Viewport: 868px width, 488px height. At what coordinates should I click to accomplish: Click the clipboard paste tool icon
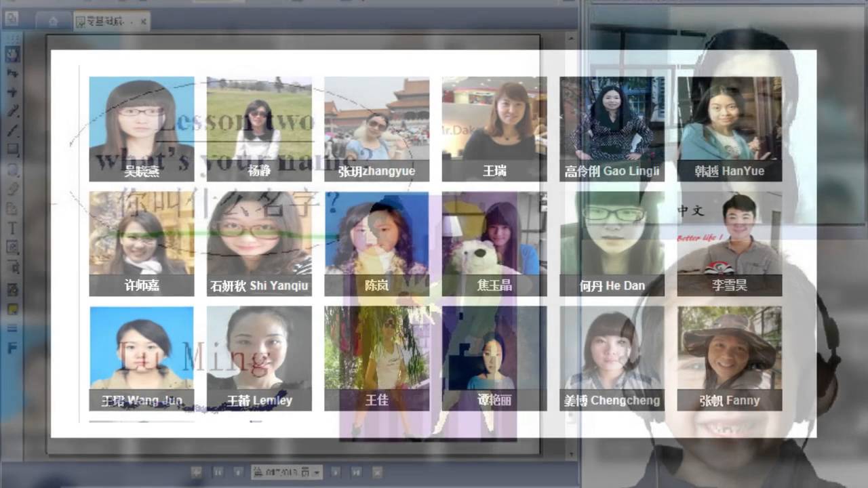point(12,209)
